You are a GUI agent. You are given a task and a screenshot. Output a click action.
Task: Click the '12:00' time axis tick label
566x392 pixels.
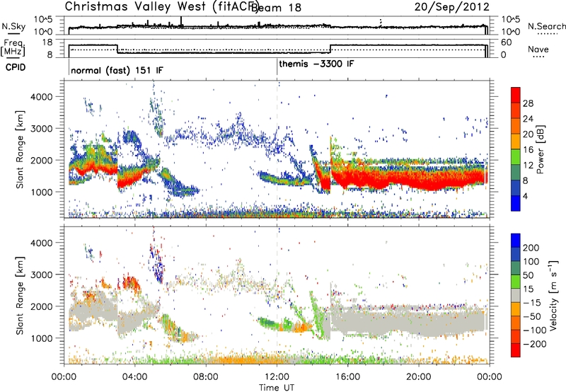tap(277, 377)
